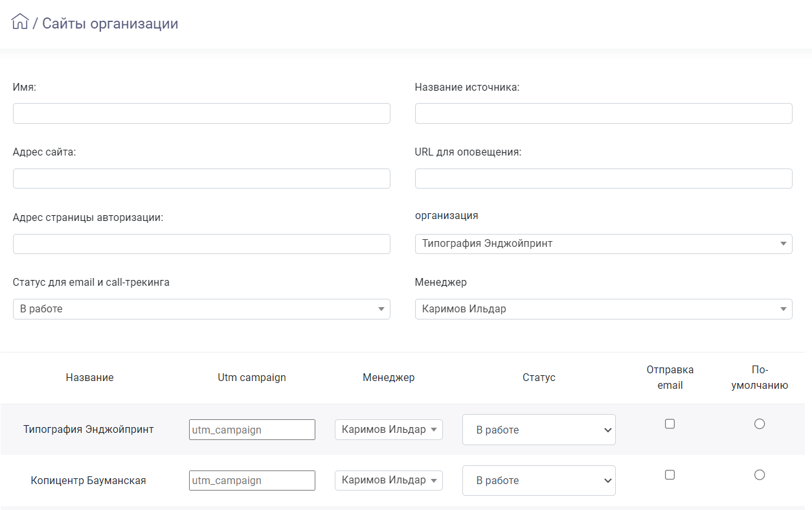
Task: Open status select in Типография Энджойпринт row
Action: pyautogui.click(x=539, y=430)
